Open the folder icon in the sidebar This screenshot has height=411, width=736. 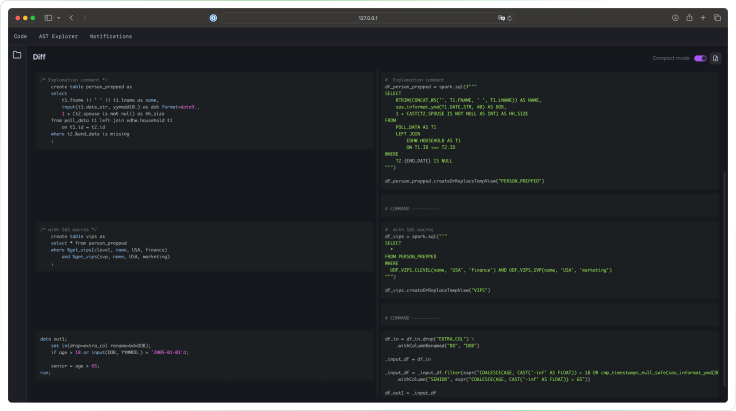coord(17,55)
